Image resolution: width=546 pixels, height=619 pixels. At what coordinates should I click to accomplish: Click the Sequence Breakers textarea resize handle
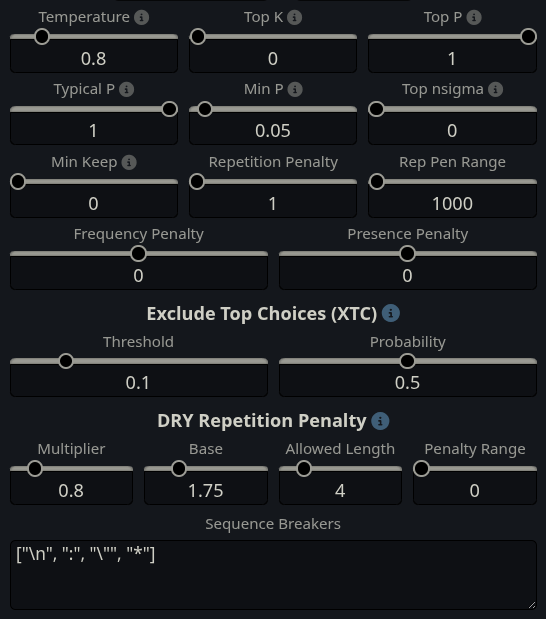pyautogui.click(x=531, y=605)
